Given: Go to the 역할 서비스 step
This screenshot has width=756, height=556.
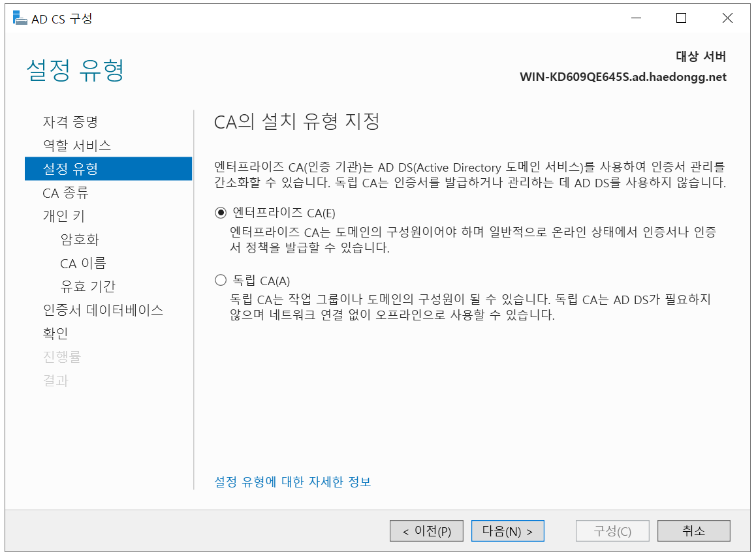Looking at the screenshot, I should coord(77,146).
